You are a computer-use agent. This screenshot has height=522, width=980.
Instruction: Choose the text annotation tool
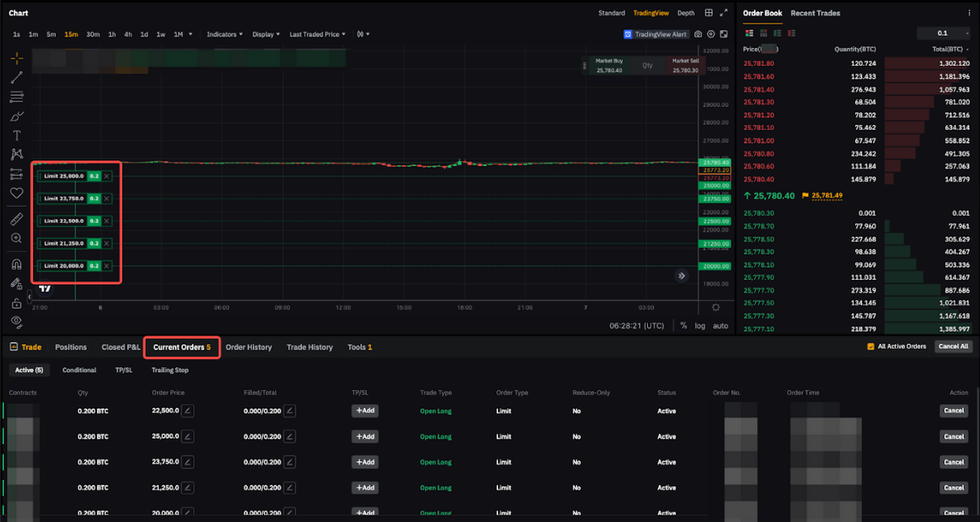[16, 136]
